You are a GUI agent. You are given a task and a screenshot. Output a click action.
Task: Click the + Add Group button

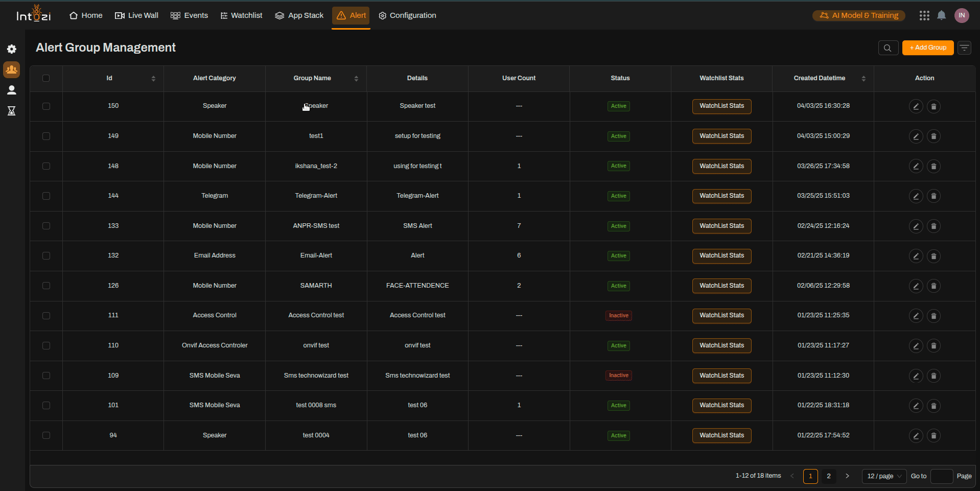(x=927, y=48)
